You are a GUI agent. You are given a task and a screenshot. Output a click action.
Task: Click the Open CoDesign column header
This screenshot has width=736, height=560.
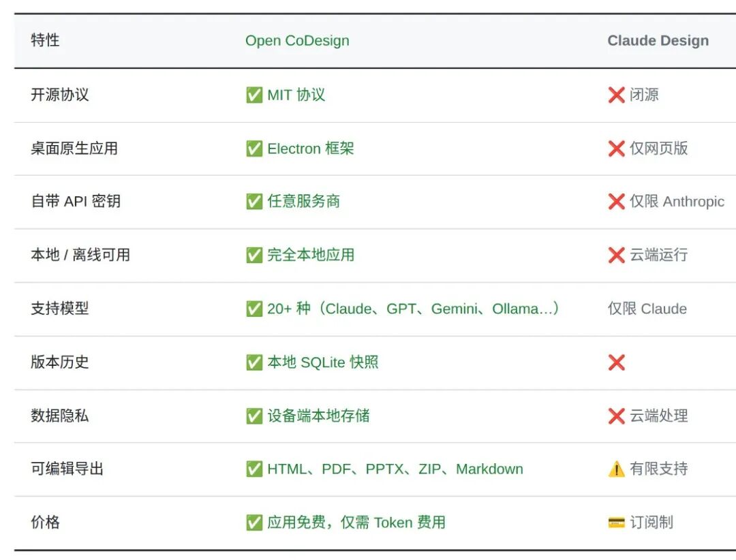[x=297, y=41]
